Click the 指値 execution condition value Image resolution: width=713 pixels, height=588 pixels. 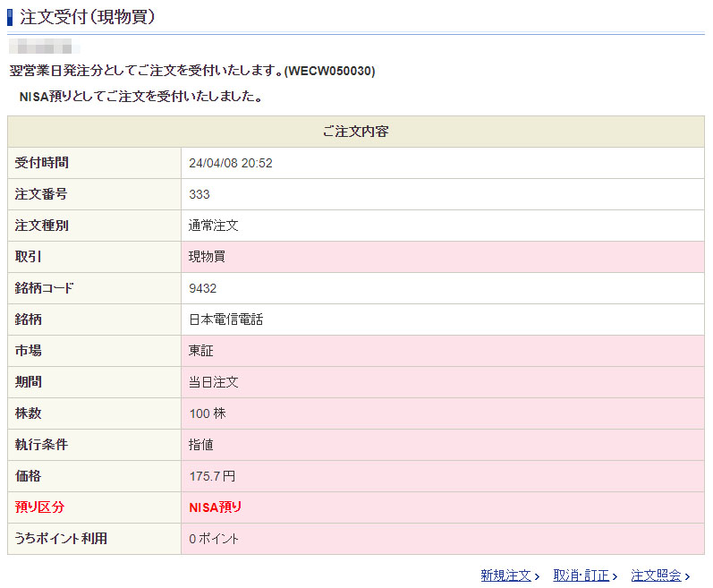pos(200,445)
